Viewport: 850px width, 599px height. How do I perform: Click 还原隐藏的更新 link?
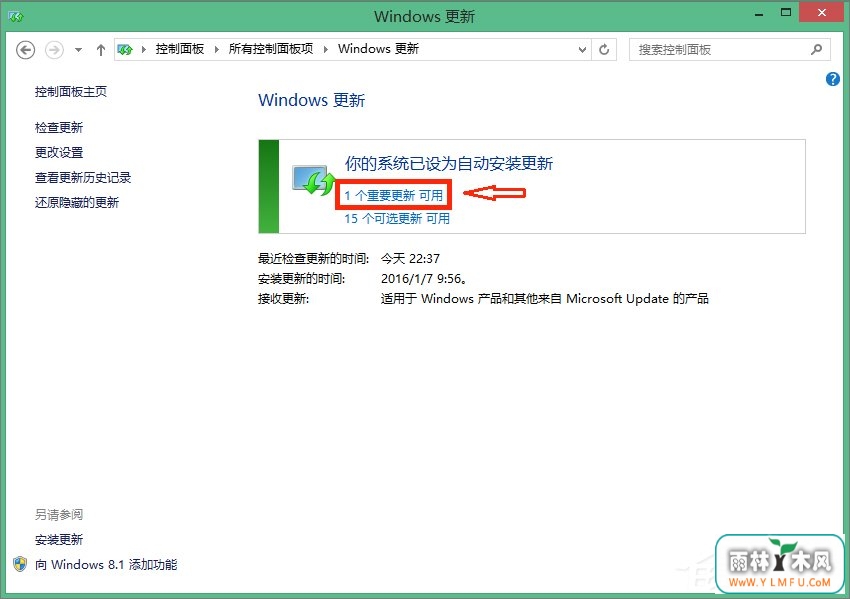(x=77, y=202)
